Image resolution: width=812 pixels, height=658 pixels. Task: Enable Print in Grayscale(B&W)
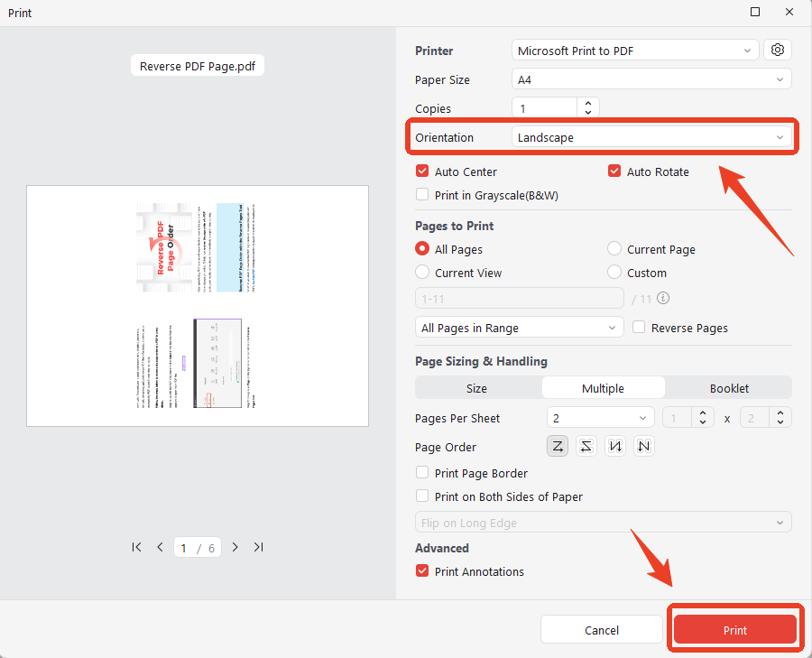click(422, 195)
